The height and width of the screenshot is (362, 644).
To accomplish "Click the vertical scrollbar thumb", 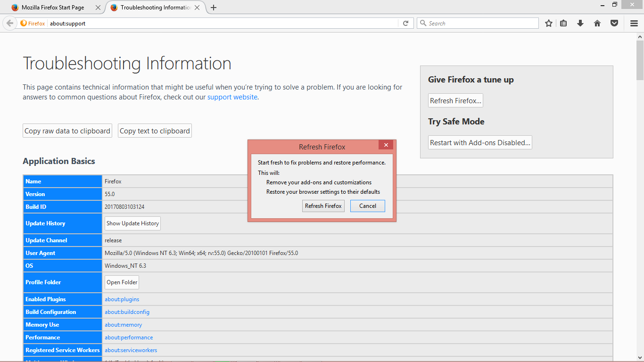I will (640, 60).
